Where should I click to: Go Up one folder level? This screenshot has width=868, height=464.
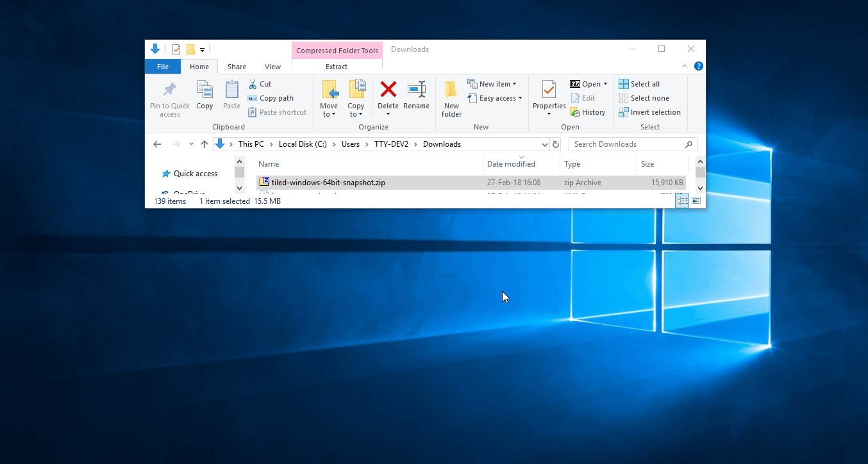tap(204, 144)
